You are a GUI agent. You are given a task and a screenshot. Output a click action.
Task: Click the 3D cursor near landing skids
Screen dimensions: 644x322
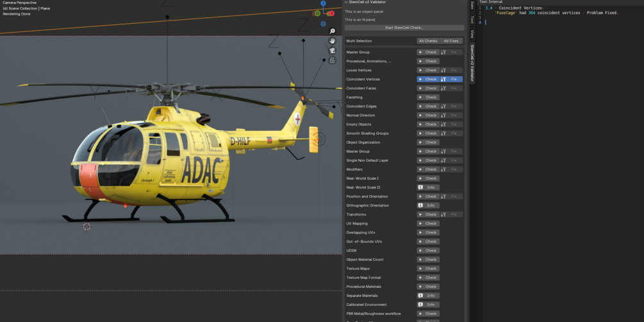coord(87,226)
